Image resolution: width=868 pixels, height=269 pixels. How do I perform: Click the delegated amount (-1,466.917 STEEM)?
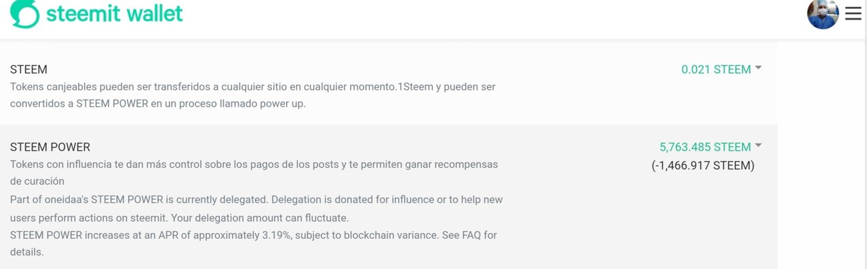coord(703,165)
